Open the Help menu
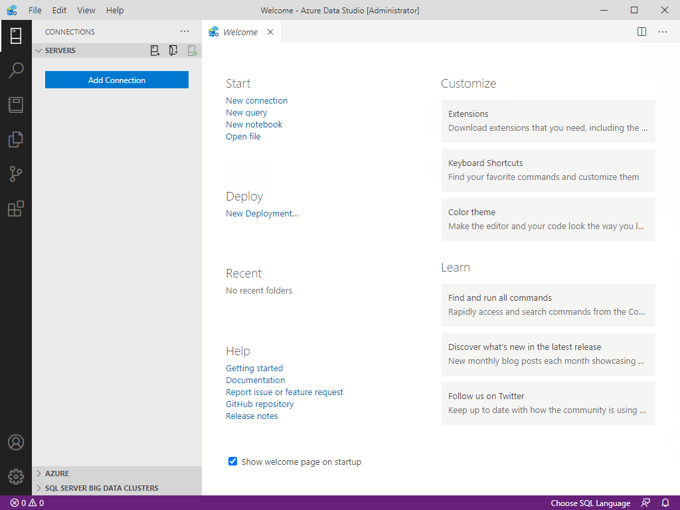Screen dimensions: 680x510 [115, 10]
